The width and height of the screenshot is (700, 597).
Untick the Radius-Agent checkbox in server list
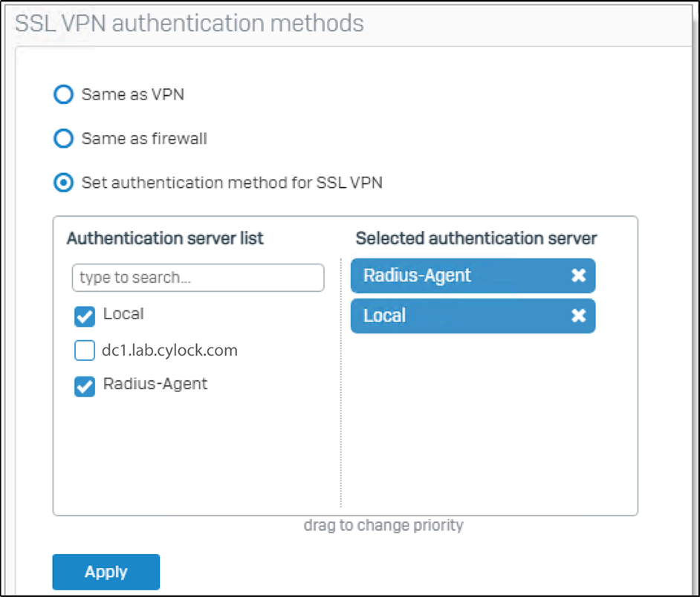coord(85,386)
